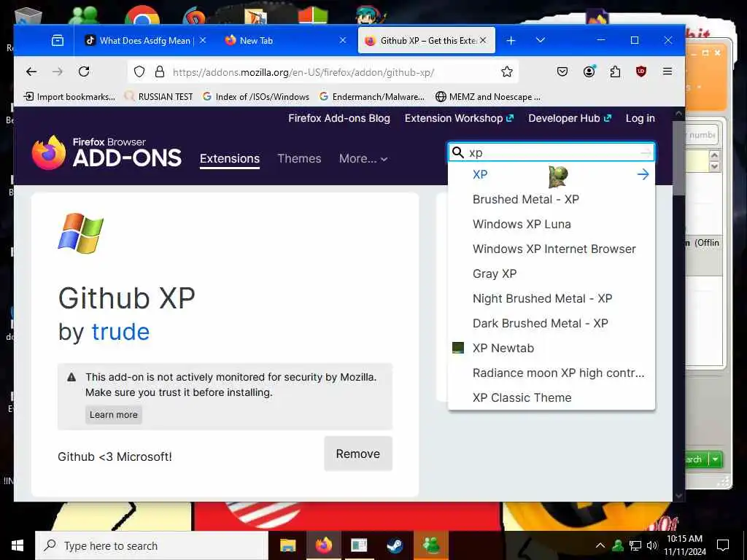Reload the current page
747x560 pixels.
tap(84, 72)
